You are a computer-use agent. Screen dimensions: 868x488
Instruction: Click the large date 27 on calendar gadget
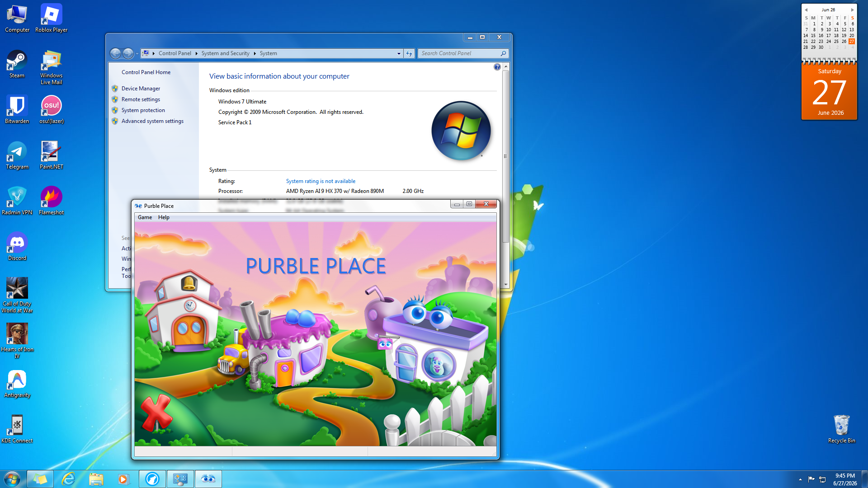(830, 93)
